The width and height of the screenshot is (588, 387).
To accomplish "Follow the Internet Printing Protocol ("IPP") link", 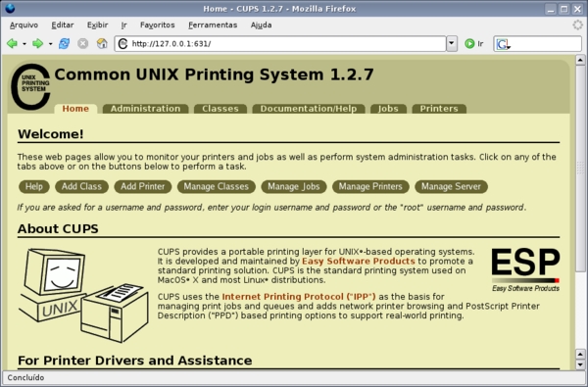I will click(299, 297).
